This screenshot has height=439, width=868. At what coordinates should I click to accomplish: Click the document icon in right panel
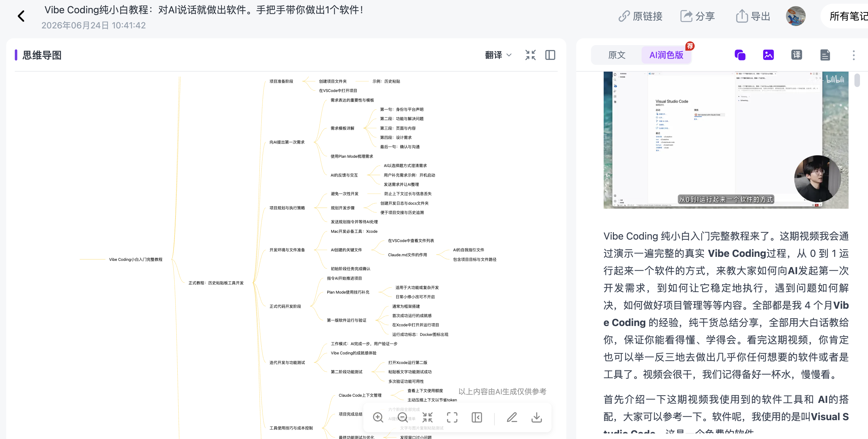pyautogui.click(x=825, y=55)
